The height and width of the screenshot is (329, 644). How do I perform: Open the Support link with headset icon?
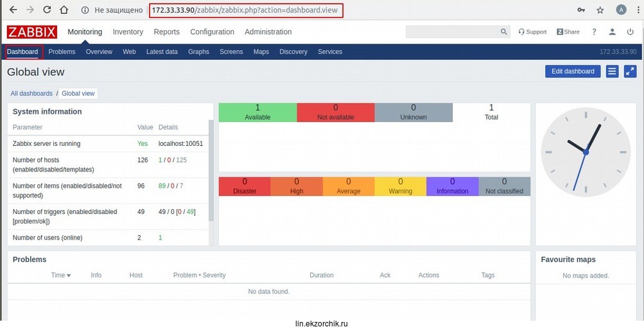click(532, 32)
